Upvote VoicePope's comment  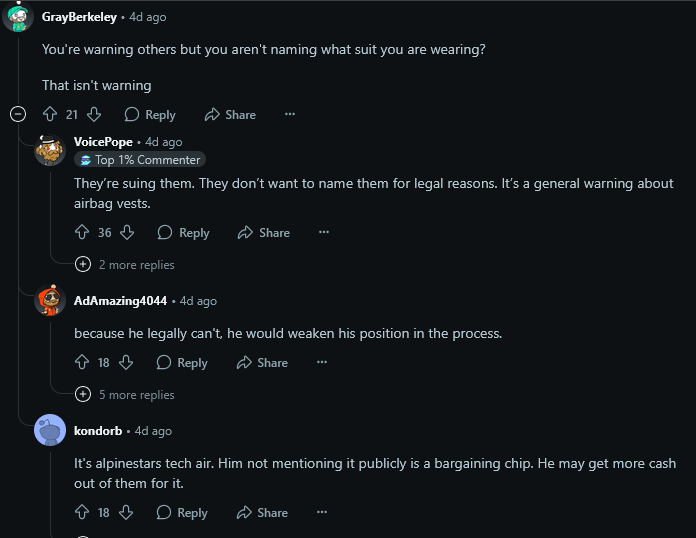[x=82, y=232]
